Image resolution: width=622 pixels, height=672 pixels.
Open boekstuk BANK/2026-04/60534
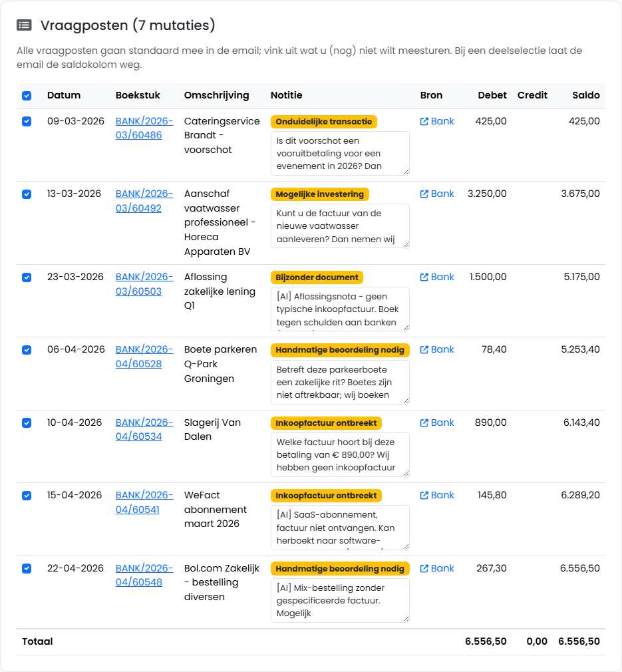[x=144, y=429]
